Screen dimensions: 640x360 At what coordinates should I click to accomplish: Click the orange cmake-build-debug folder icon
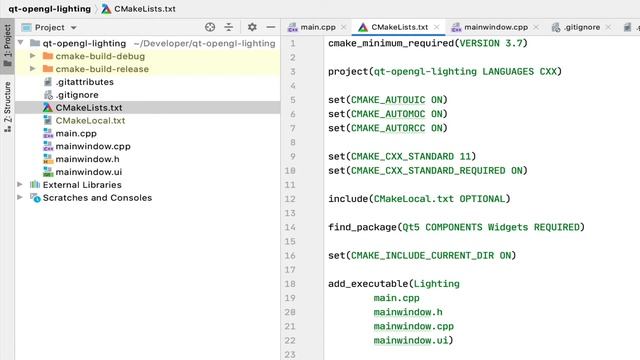[48, 56]
